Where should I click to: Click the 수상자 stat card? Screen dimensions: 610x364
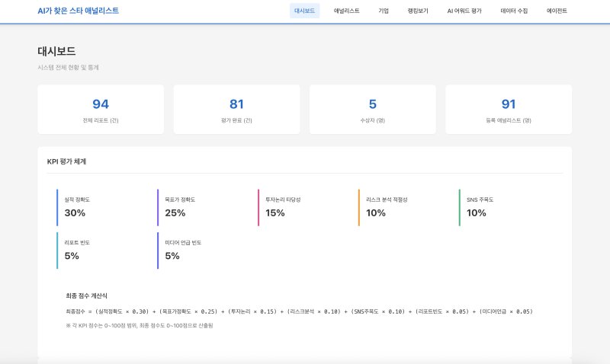(372, 110)
